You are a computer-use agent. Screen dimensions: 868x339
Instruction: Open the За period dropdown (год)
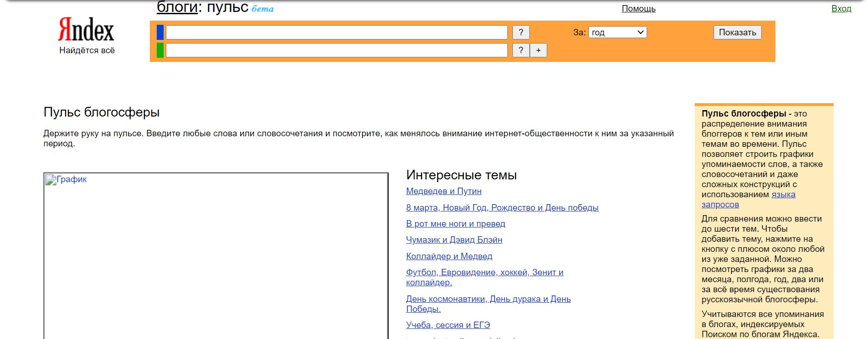click(x=617, y=32)
